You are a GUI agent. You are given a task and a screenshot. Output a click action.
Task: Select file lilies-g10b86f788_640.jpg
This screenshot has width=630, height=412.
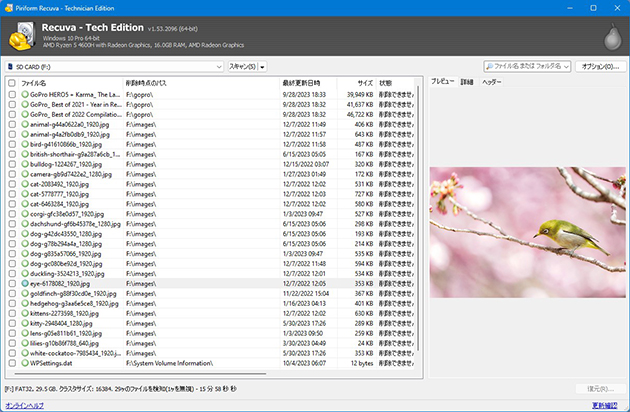pos(64,343)
